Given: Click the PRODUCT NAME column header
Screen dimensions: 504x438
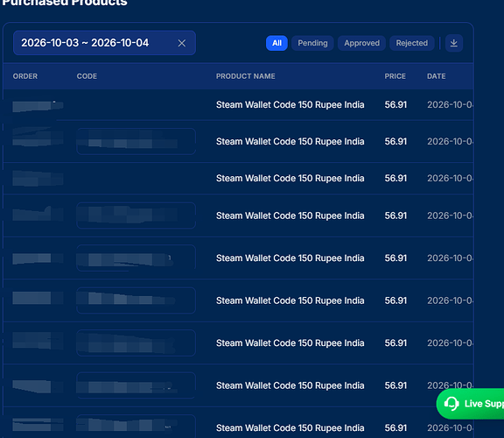Looking at the screenshot, I should tap(246, 76).
